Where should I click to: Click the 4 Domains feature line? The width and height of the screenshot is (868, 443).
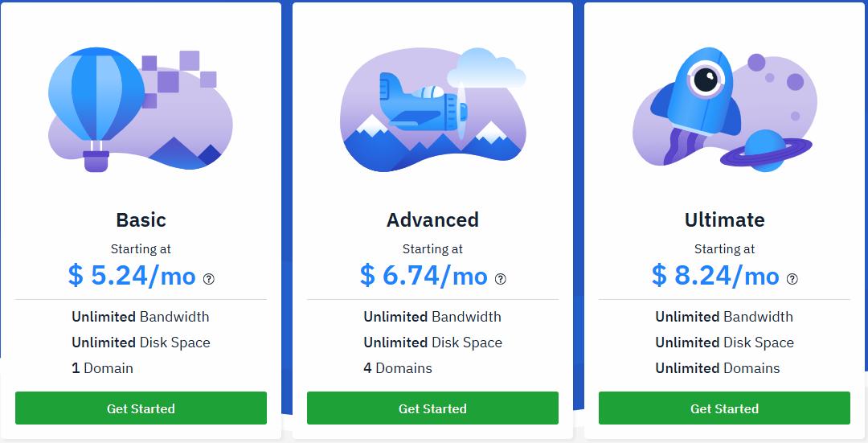(398, 368)
